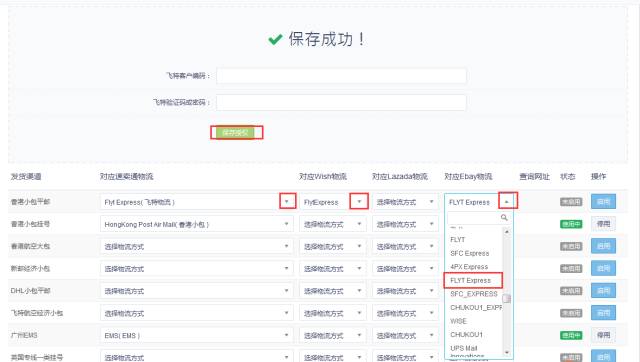Screen dimensions: 640x362
Task: Click 使用中 status badge for 香港小包挂号
Action: (x=571, y=224)
